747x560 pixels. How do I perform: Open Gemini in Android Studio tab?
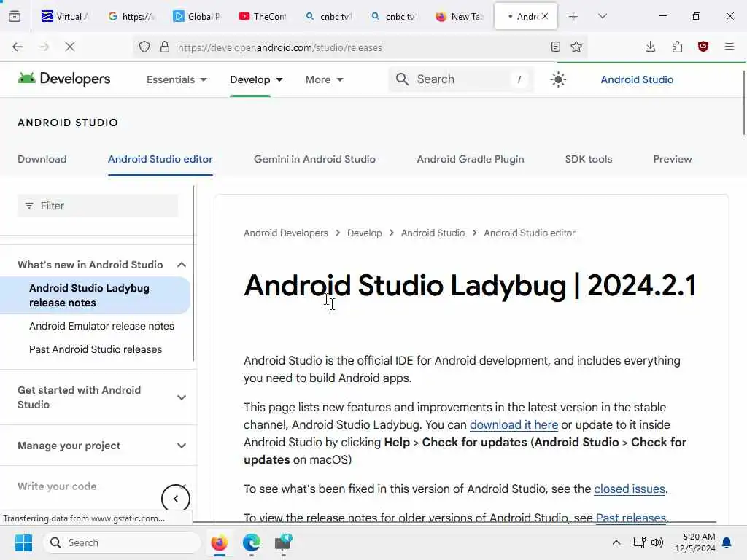coord(314,159)
